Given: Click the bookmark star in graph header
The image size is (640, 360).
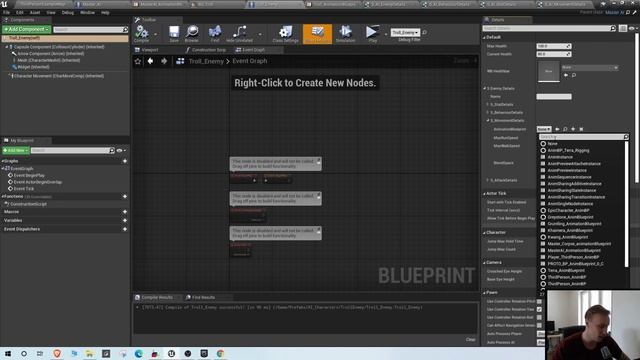Looking at the screenshot, I should 138,61.
